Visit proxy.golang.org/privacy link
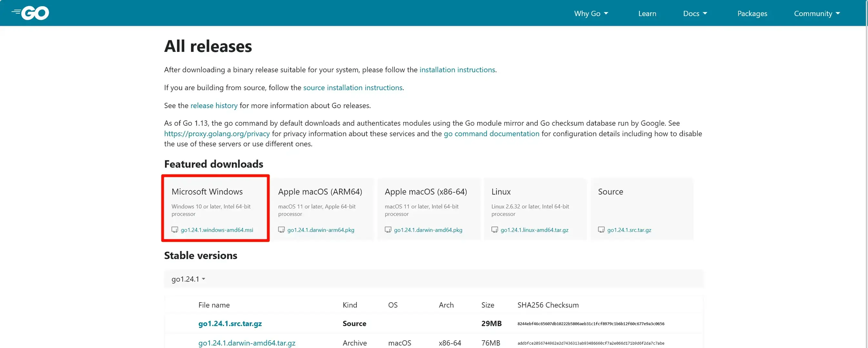The width and height of the screenshot is (868, 348). click(217, 134)
